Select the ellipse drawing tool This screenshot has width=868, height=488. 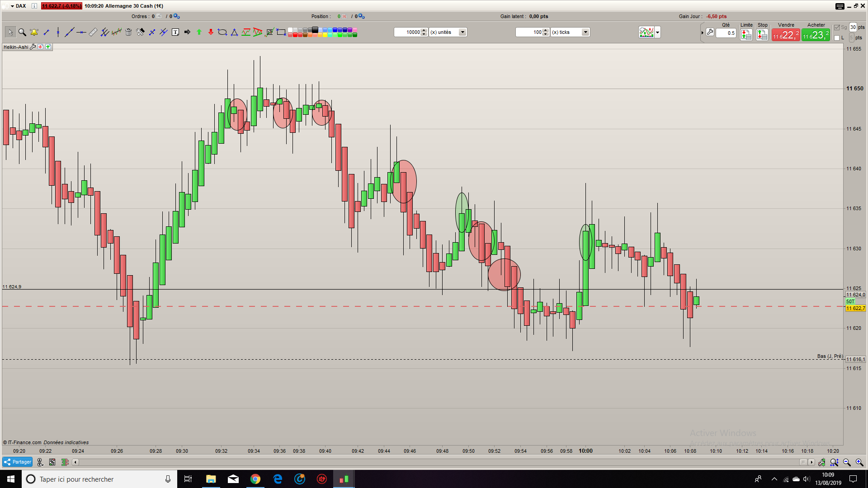[x=222, y=32]
